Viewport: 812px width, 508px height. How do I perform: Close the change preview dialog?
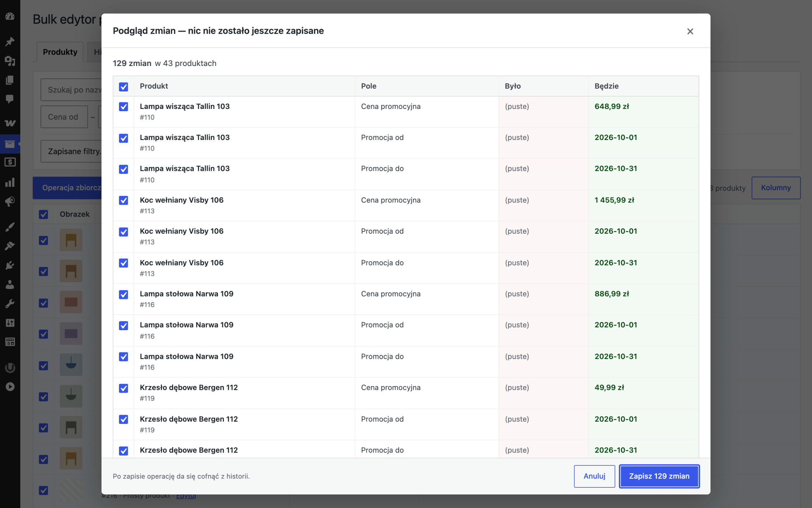click(690, 31)
